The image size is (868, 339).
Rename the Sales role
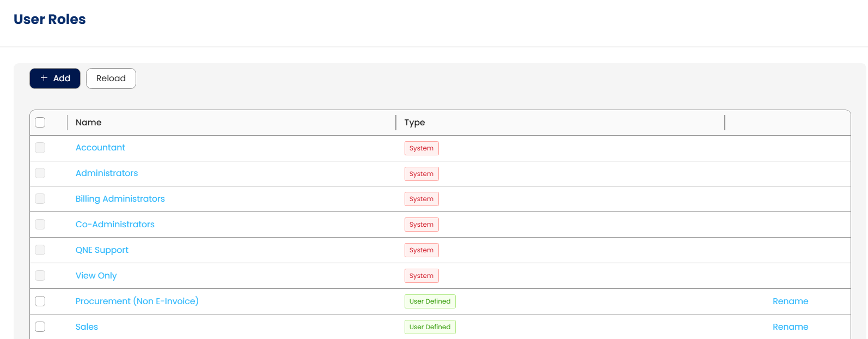pyautogui.click(x=790, y=327)
